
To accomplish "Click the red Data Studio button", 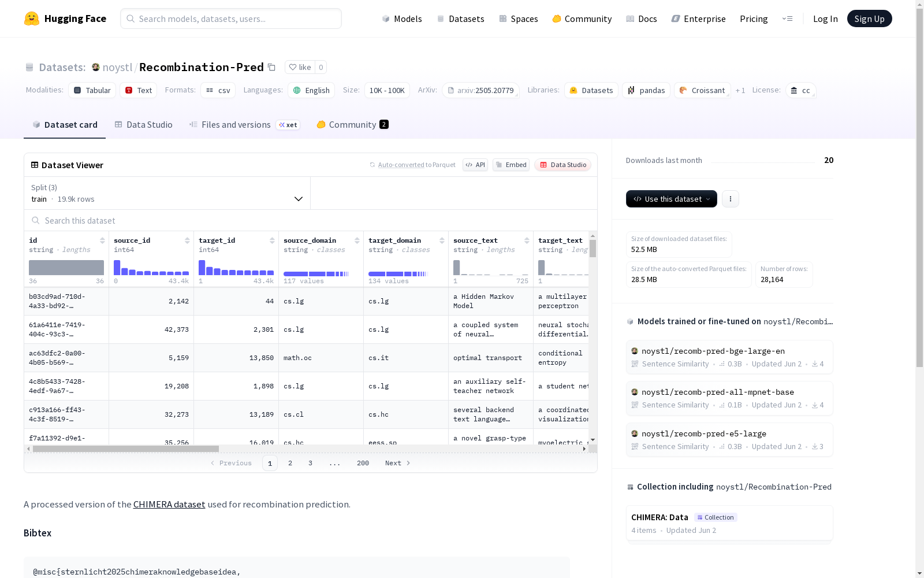I will (x=563, y=165).
